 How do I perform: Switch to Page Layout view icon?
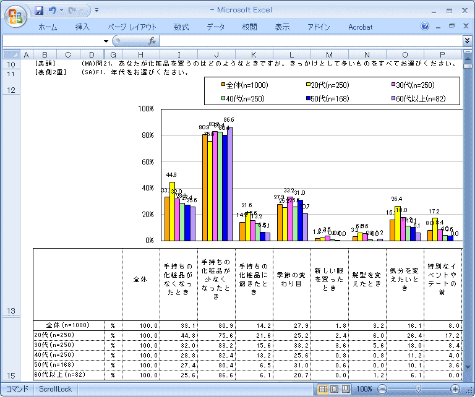click(x=334, y=389)
